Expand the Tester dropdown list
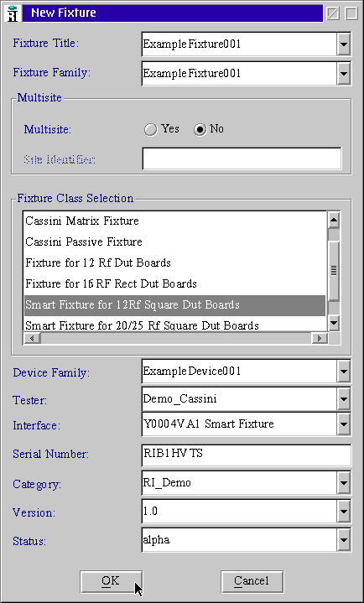Image resolution: width=364 pixels, height=603 pixels. (x=343, y=399)
